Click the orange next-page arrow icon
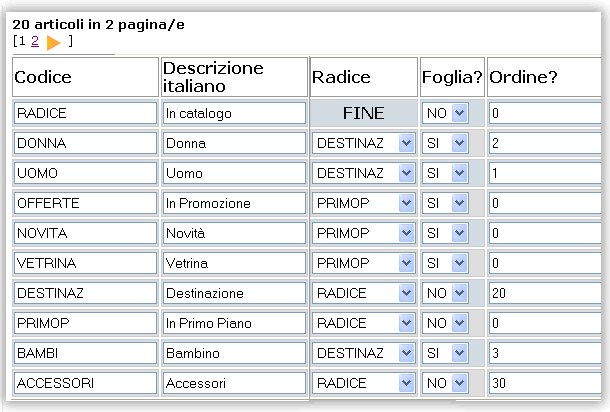 pos(53,42)
